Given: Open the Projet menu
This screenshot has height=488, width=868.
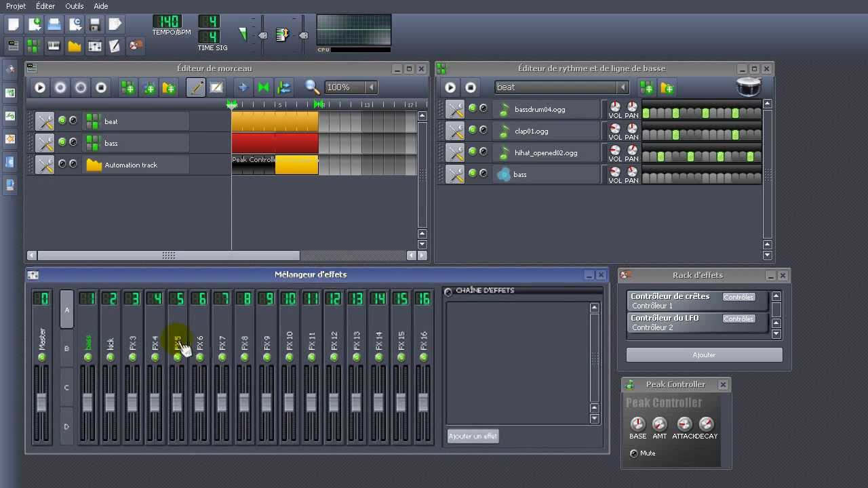Looking at the screenshot, I should pyautogui.click(x=16, y=6).
